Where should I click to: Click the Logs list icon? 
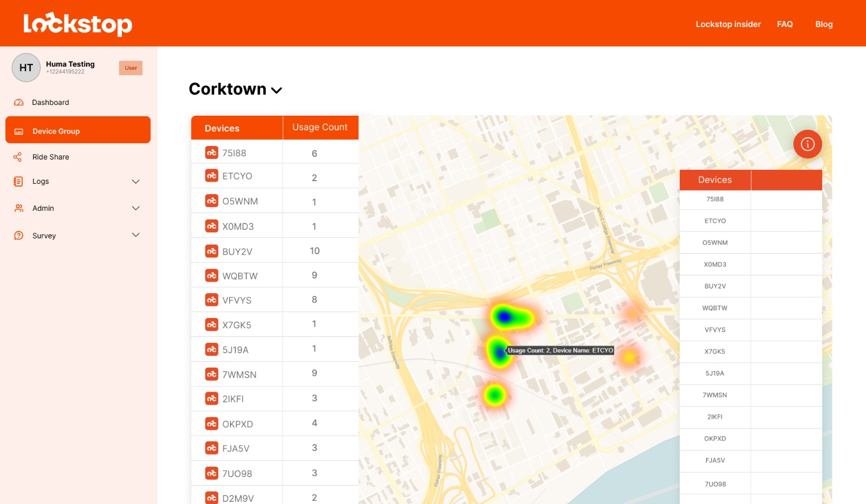(x=18, y=181)
